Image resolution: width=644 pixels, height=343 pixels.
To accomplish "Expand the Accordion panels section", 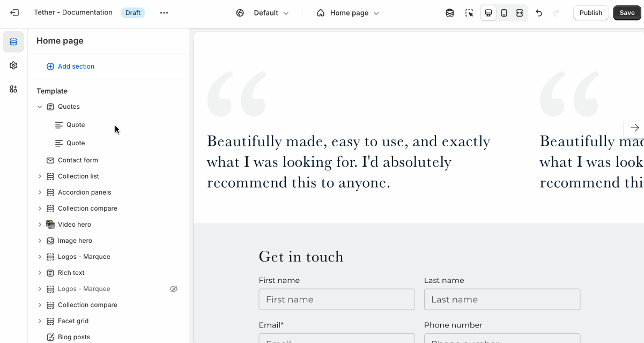I will click(x=40, y=192).
